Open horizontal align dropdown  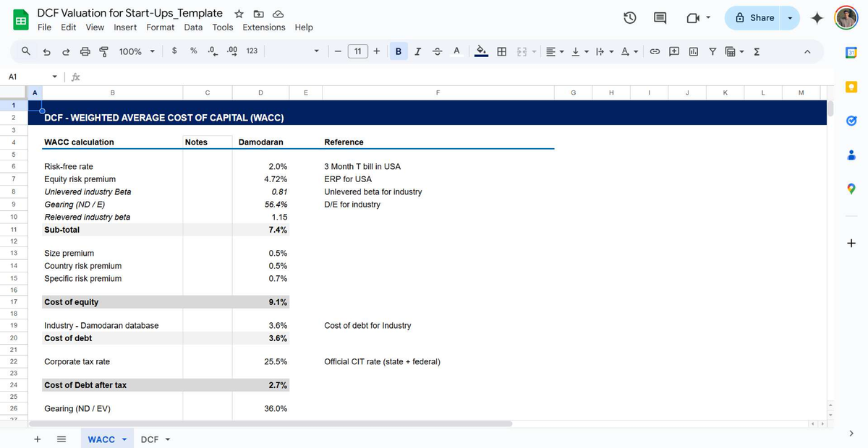pos(556,51)
